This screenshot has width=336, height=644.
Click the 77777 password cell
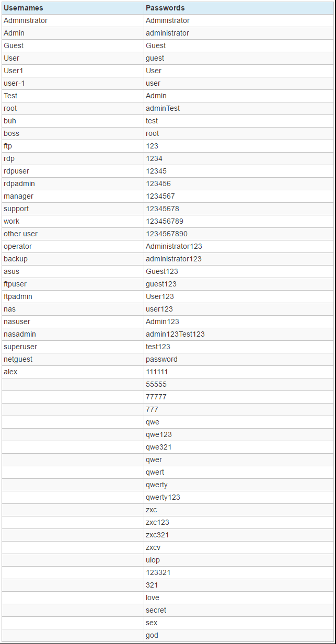coord(156,397)
